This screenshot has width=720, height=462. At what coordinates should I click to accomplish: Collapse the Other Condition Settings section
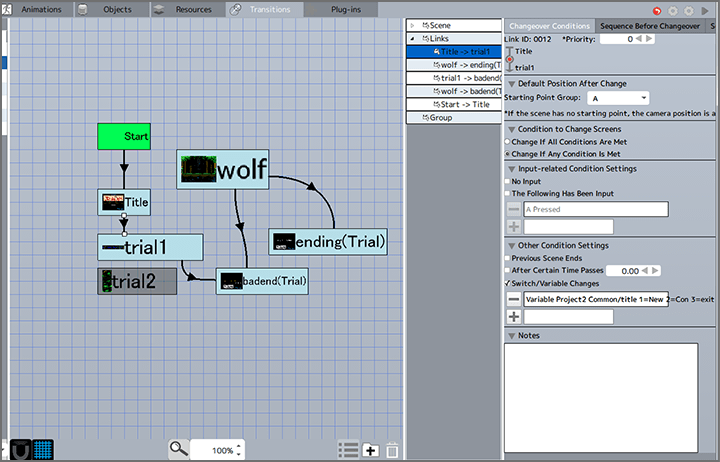(512, 245)
